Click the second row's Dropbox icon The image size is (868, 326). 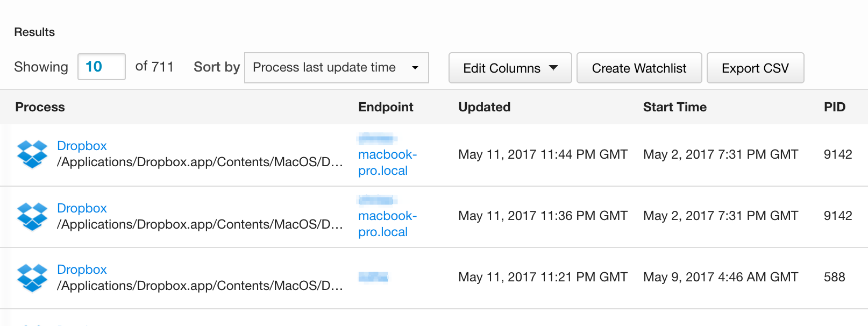click(x=32, y=216)
